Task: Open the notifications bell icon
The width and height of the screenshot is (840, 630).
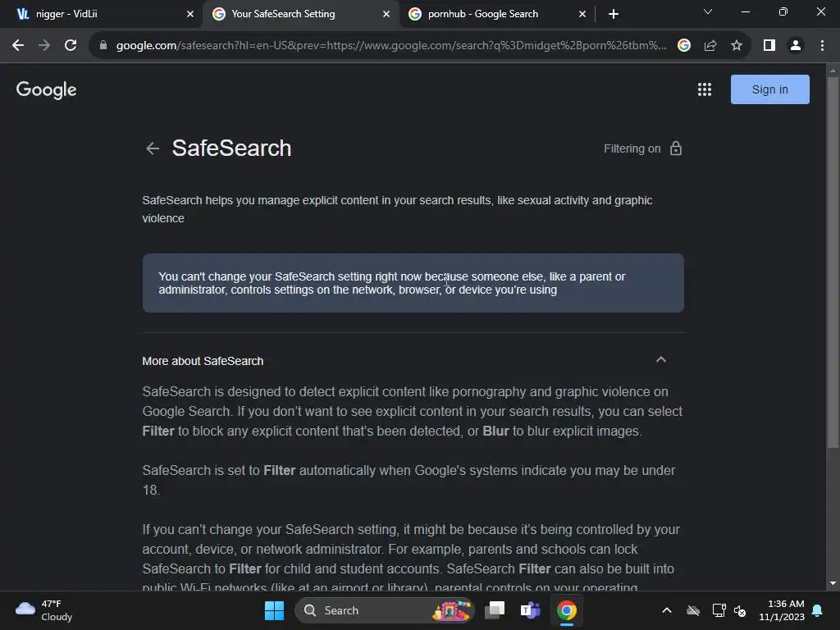Action: click(x=818, y=610)
